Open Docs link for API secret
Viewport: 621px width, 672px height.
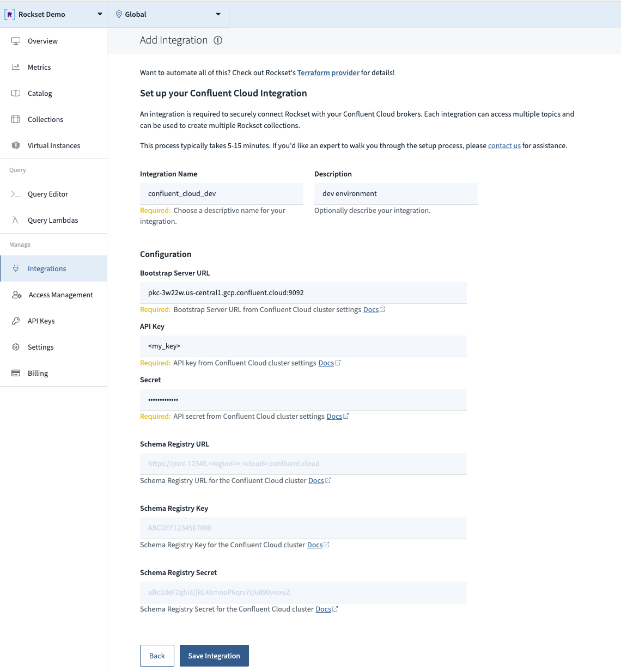tap(334, 416)
